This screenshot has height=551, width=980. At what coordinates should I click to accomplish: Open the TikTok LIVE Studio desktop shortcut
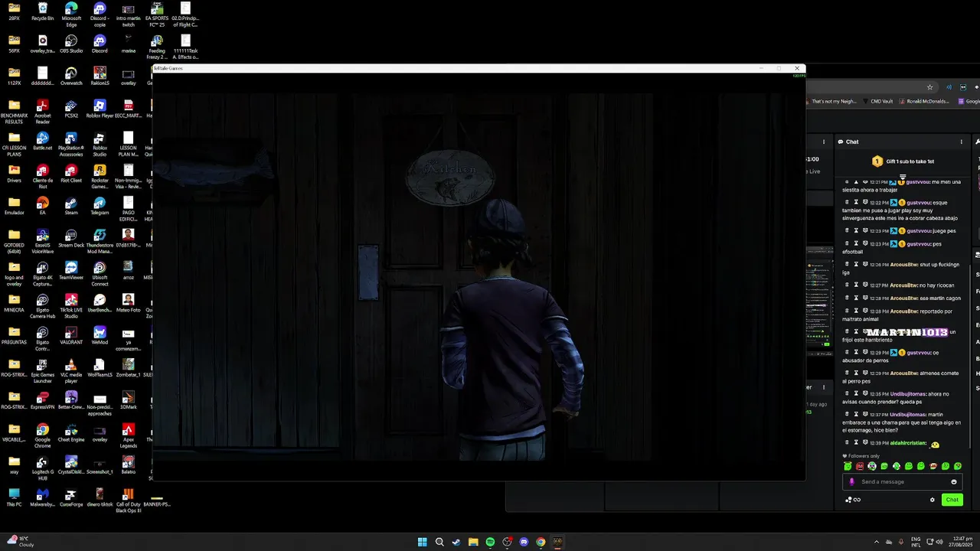[71, 306]
